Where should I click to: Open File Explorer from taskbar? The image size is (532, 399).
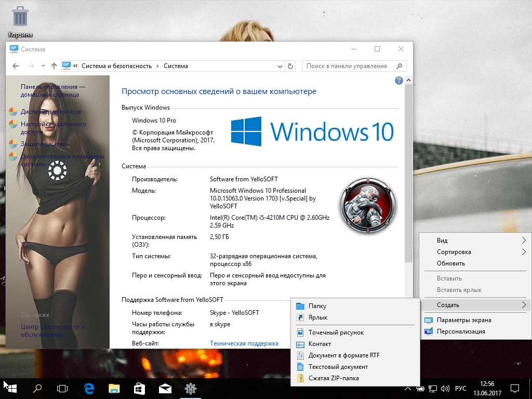[114, 389]
